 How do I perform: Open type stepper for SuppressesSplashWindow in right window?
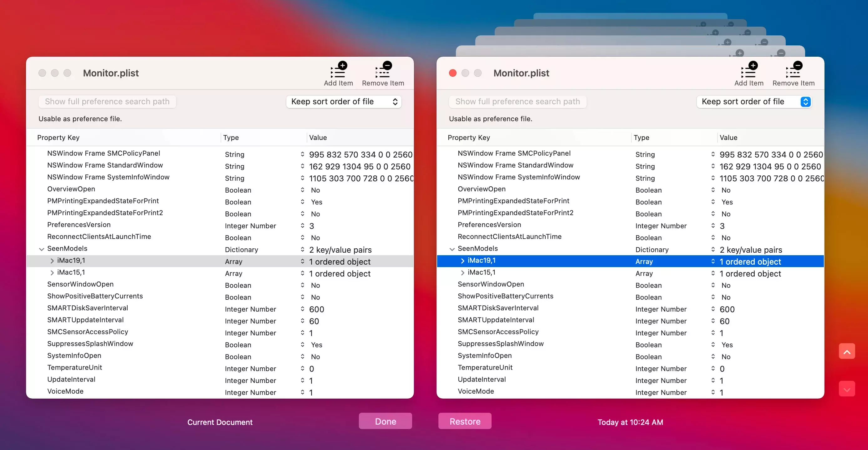tap(713, 344)
